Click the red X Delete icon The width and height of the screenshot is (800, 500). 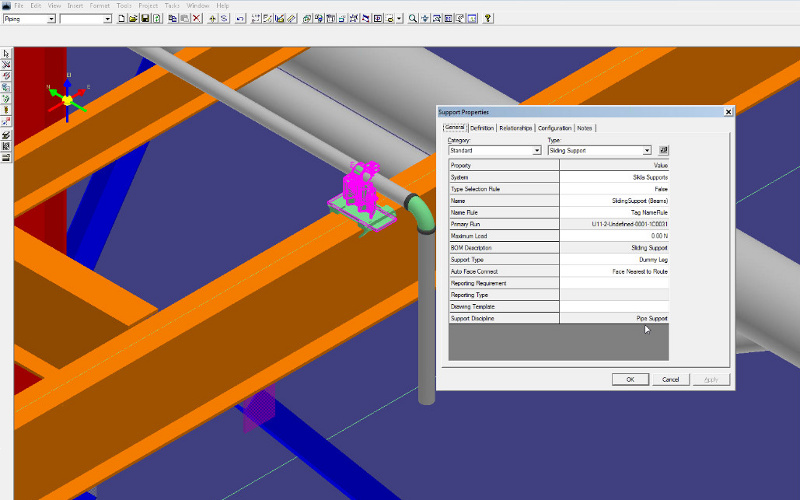click(196, 18)
